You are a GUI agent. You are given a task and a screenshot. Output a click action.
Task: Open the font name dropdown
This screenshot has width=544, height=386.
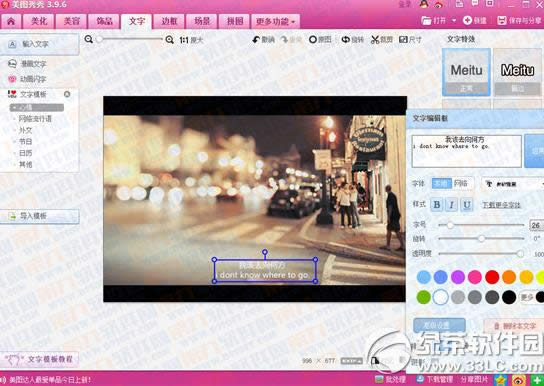(x=513, y=184)
